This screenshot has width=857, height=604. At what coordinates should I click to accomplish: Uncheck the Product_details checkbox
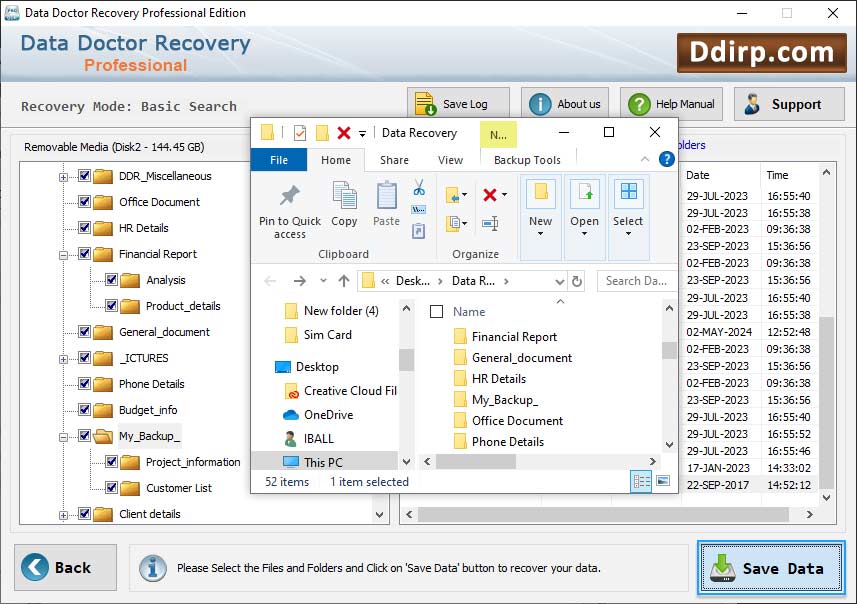coord(111,306)
